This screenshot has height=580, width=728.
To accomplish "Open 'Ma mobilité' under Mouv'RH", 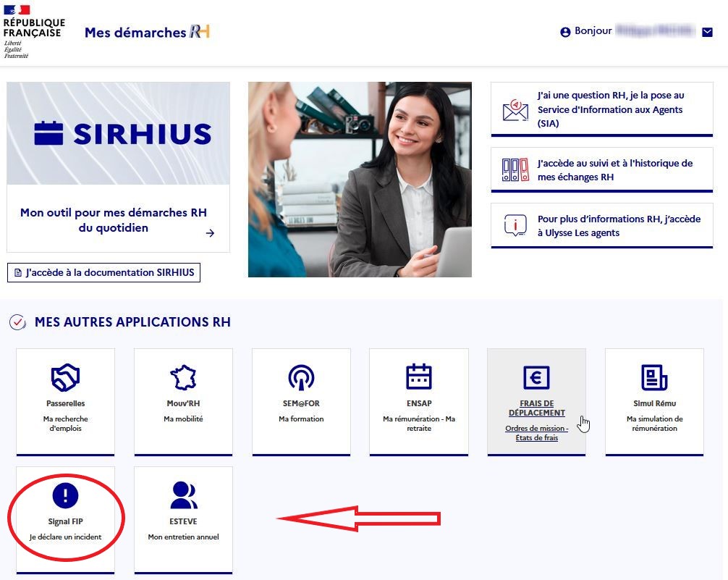I will (183, 419).
